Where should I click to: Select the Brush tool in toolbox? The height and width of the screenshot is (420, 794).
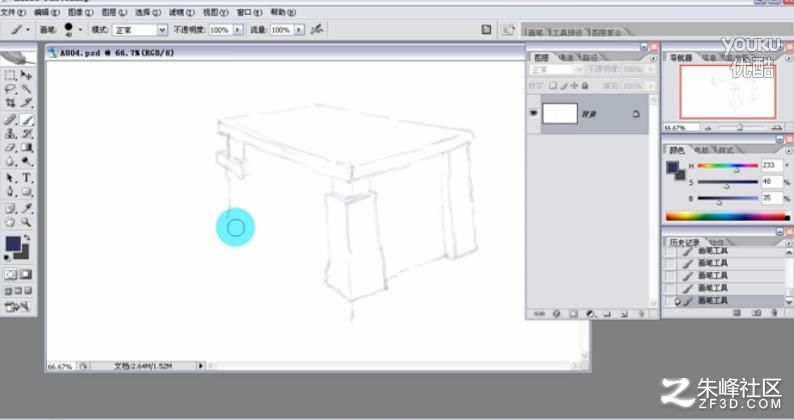click(26, 120)
